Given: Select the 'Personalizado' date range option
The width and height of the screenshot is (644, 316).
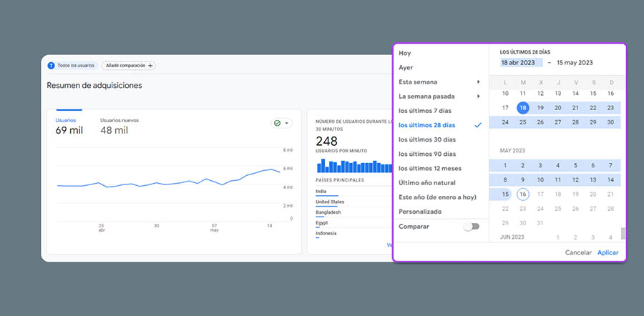Looking at the screenshot, I should point(420,212).
